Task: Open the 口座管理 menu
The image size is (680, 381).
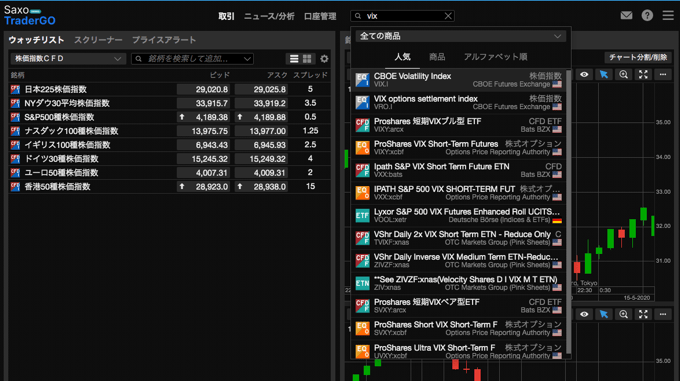Action: 320,16
